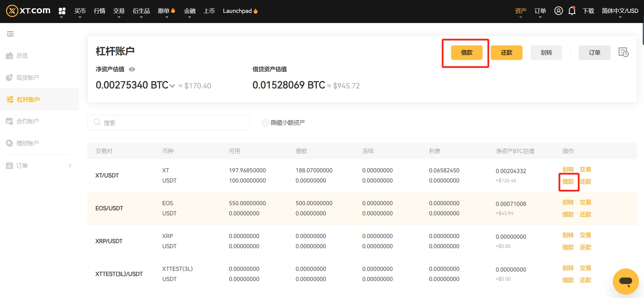The image size is (644, 298).
Task: Click 划转 in XRP/USDT row
Action: coord(568,235)
